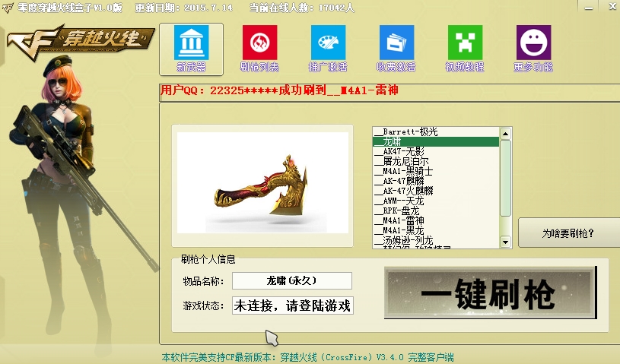The width and height of the screenshot is (620, 364).
Task: Minimize the 零度穿越火线盒子 window
Action: [x=589, y=7]
